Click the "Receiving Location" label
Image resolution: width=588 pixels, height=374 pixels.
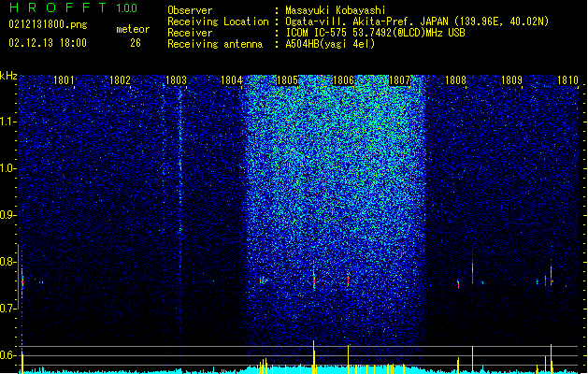[x=218, y=22]
